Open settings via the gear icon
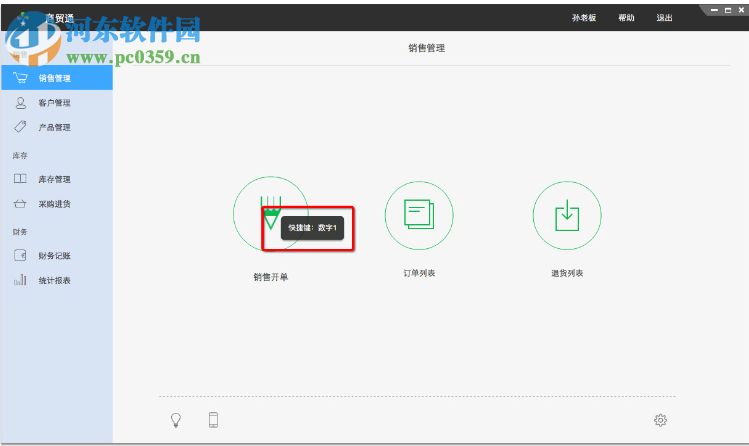This screenshot has width=749, height=446. (660, 420)
